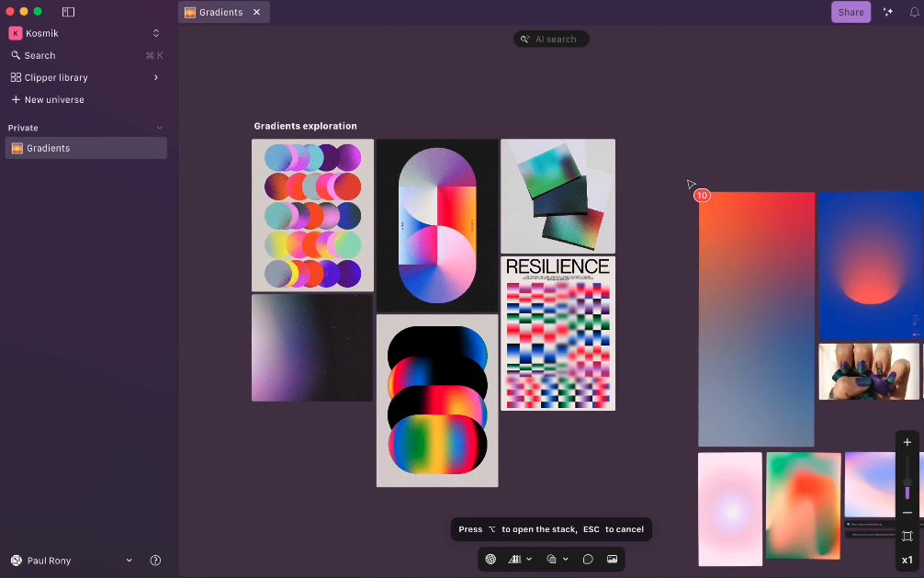
Task: Open AI features via the sparkles icon
Action: (x=887, y=12)
